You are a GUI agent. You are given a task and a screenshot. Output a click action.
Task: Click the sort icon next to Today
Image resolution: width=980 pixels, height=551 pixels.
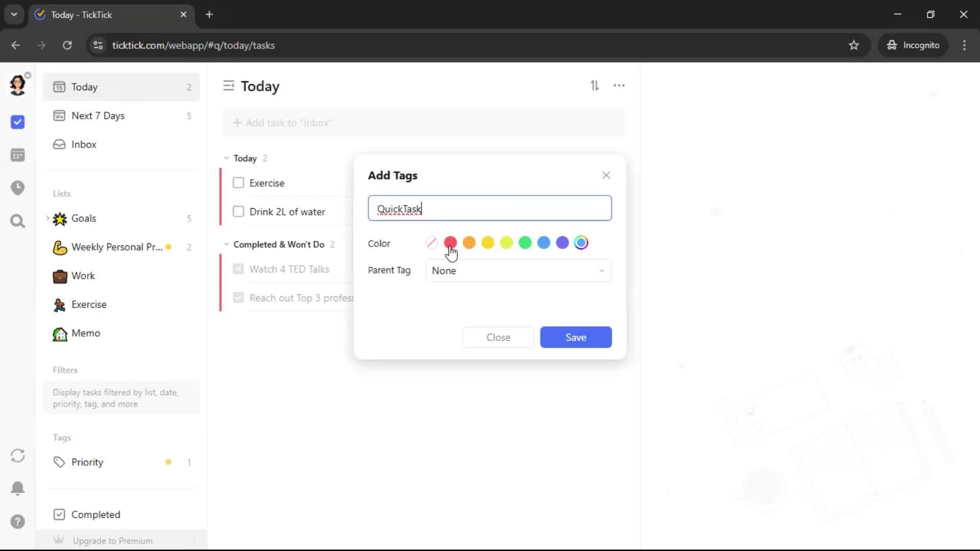pos(595,86)
